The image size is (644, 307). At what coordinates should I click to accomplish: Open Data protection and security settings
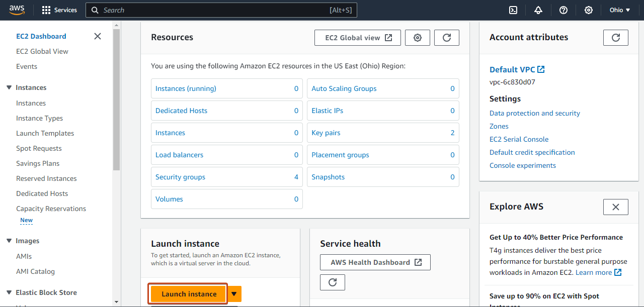(x=535, y=113)
